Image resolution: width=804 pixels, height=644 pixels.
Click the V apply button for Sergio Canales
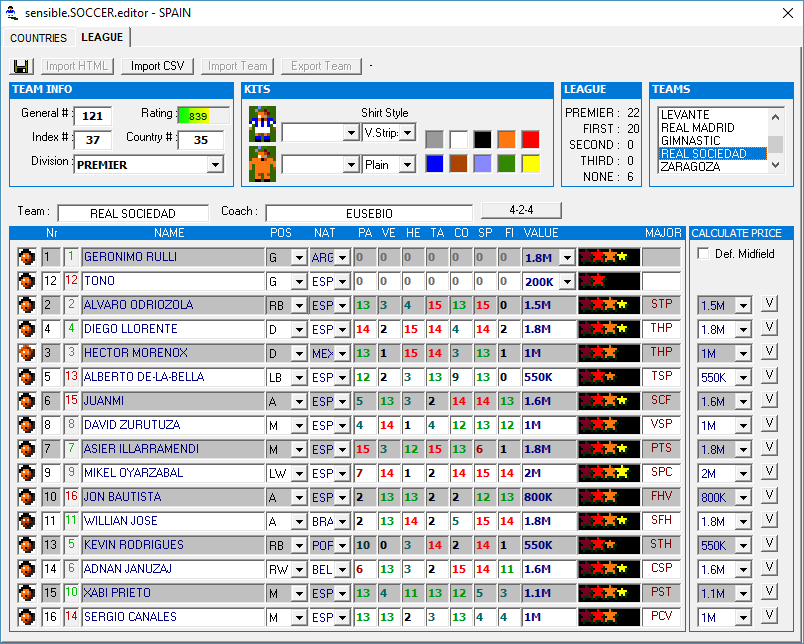coord(769,616)
